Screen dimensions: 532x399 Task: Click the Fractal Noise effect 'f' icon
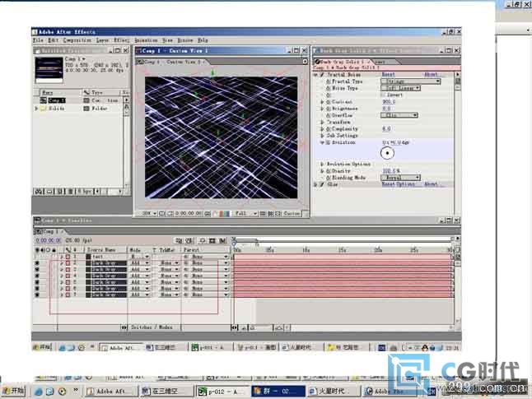[322, 75]
